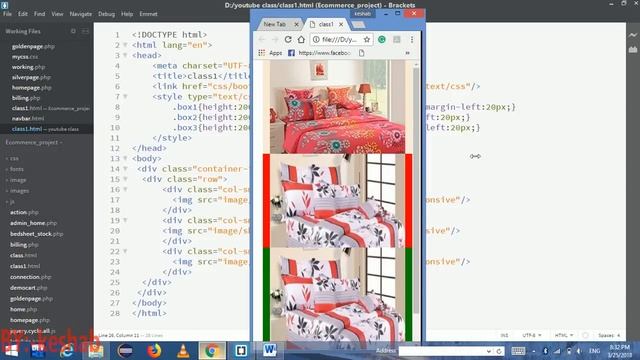
Task: Click the Chrome page vertical scrollbar
Action: click(416, 190)
